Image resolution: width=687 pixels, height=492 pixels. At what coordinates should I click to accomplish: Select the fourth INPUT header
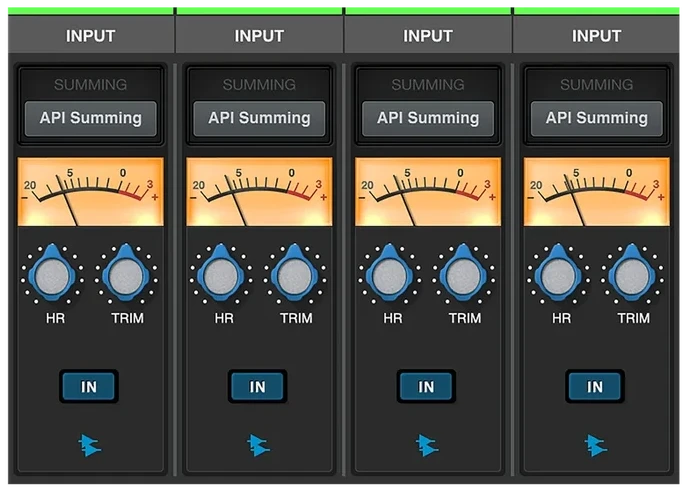click(597, 36)
